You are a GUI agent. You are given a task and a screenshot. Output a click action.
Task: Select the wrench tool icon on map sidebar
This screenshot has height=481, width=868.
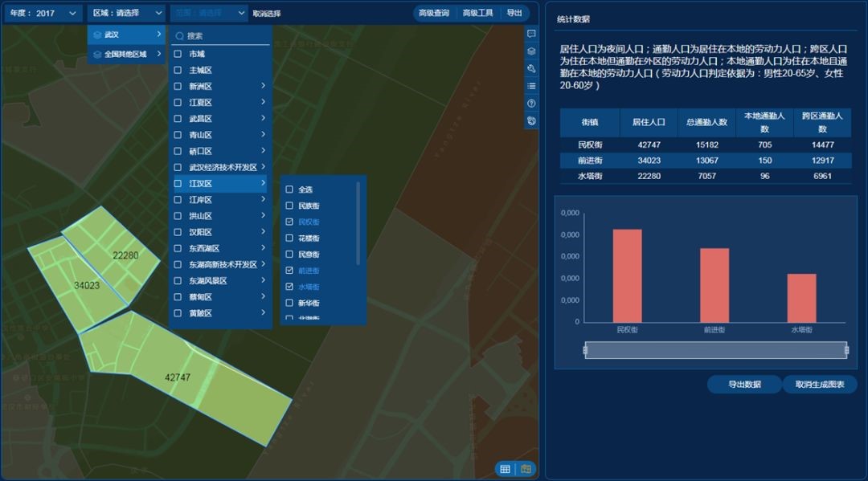tap(531, 68)
